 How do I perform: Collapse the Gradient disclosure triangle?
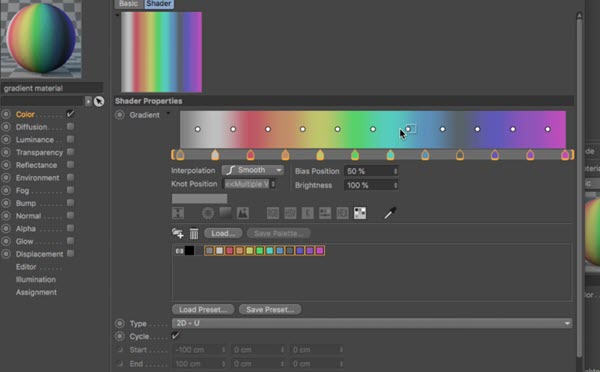tap(168, 114)
